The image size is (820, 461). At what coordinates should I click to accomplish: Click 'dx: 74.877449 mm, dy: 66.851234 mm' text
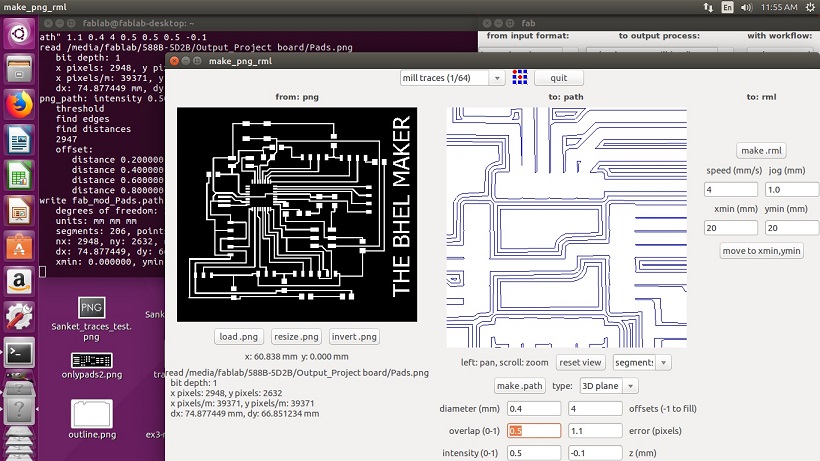click(245, 413)
